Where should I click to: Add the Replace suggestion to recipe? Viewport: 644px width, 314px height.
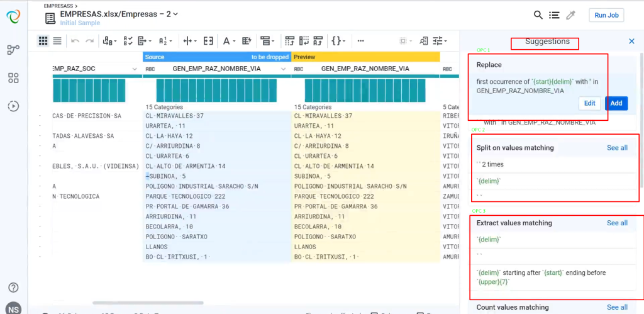click(616, 103)
